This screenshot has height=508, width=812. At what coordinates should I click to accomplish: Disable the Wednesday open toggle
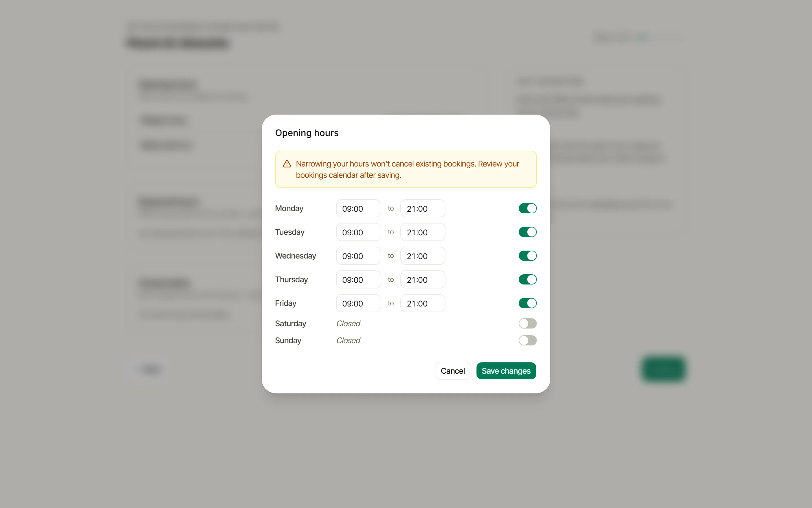528,256
